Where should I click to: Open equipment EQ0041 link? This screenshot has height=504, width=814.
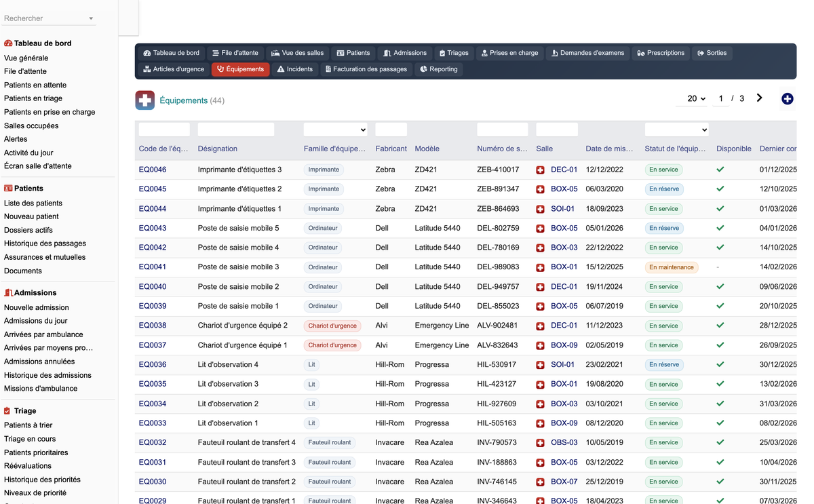(x=153, y=267)
